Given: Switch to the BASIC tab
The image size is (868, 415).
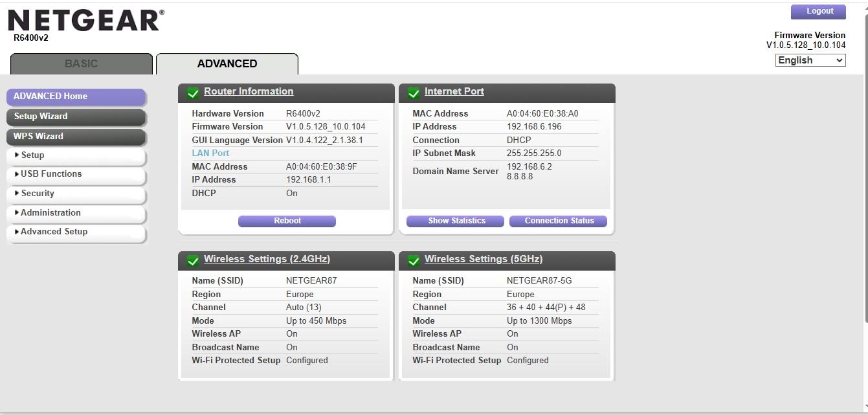Looking at the screenshot, I should pyautogui.click(x=82, y=64).
